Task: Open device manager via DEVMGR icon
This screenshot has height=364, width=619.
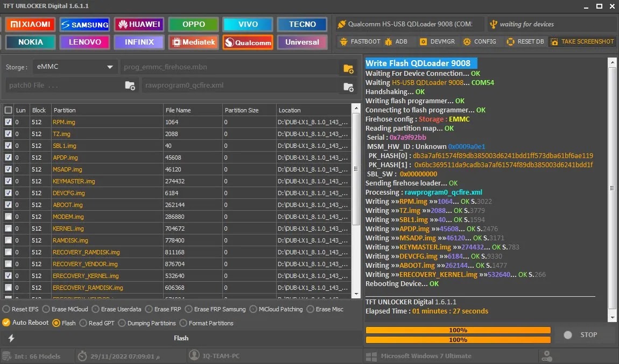Action: [423, 41]
